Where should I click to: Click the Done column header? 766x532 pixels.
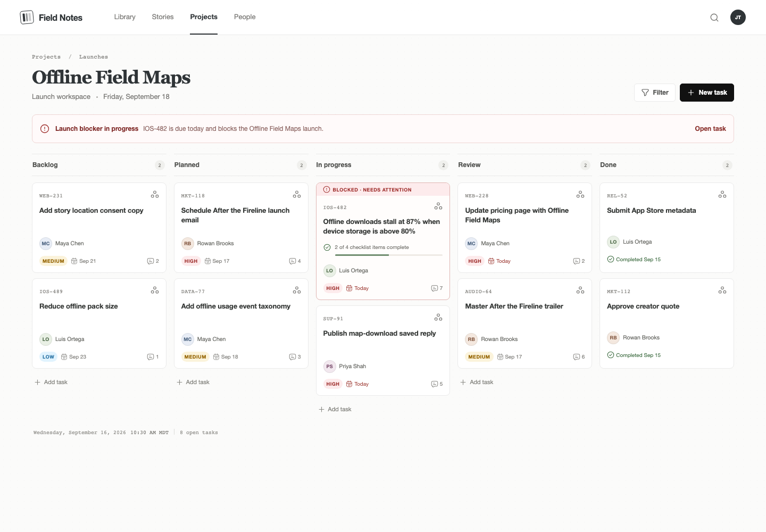667,165
